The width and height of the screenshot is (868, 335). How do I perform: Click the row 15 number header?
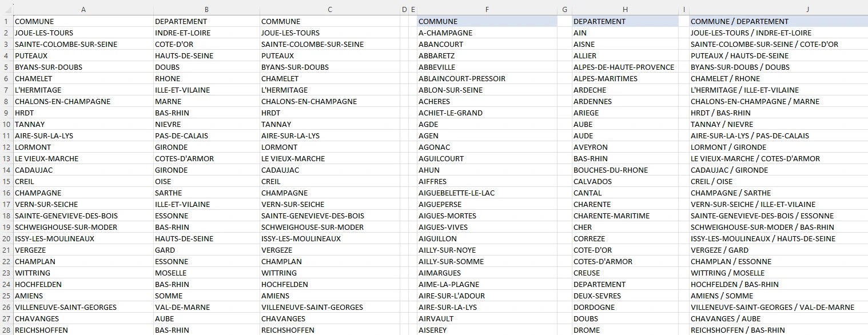click(6, 181)
